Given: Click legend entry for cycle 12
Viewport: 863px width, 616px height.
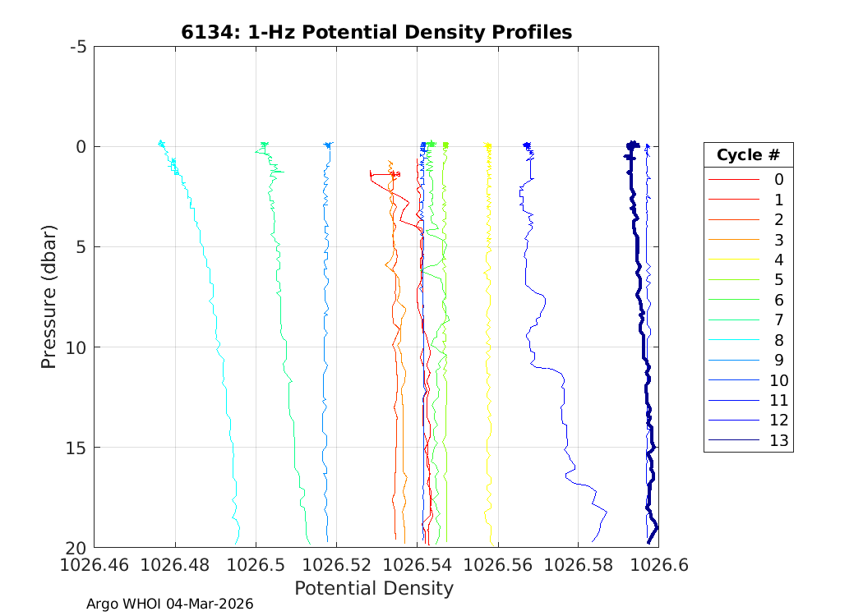Looking at the screenshot, I should pyautogui.click(x=778, y=421).
